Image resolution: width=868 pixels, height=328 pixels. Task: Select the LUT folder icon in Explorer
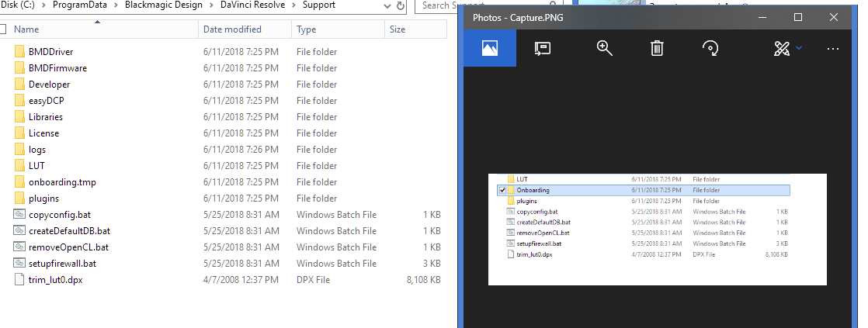click(19, 166)
